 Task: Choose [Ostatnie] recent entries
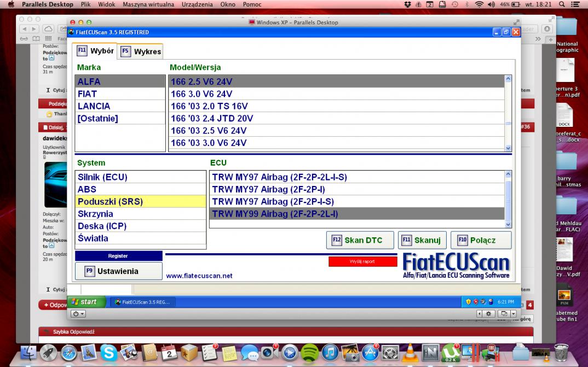(x=120, y=118)
